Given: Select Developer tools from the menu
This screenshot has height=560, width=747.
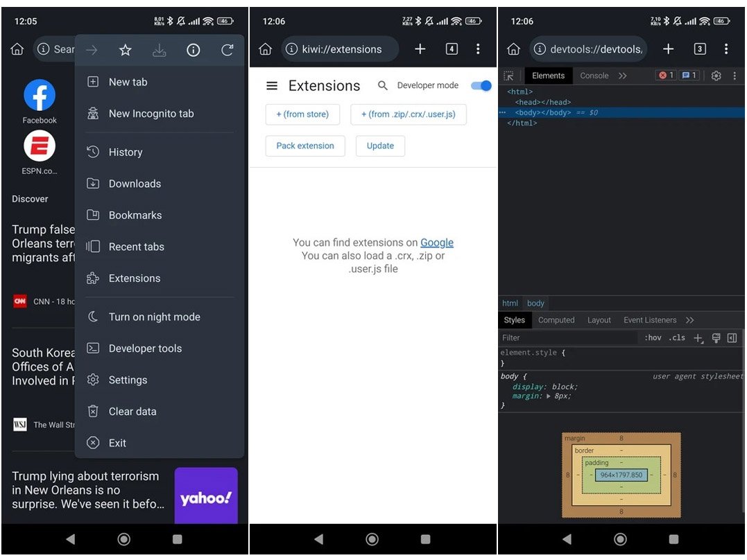Looking at the screenshot, I should tap(146, 348).
